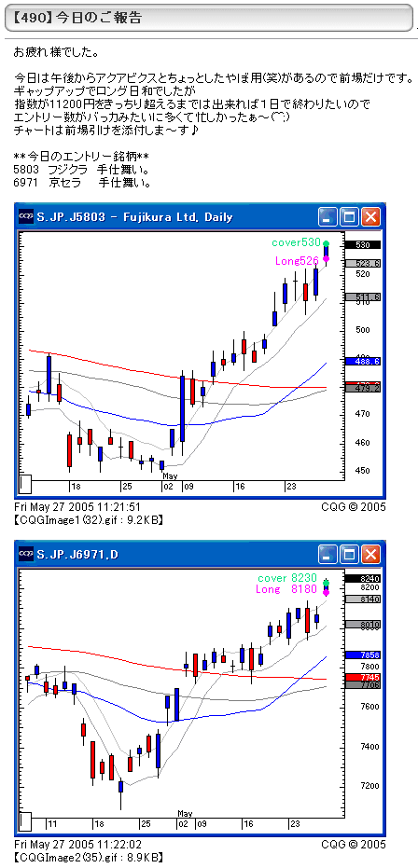The image size is (418, 868).
Task: Click the caption '【CQGImage1(32).gif : 9.2KB】'
Action: click(x=89, y=519)
